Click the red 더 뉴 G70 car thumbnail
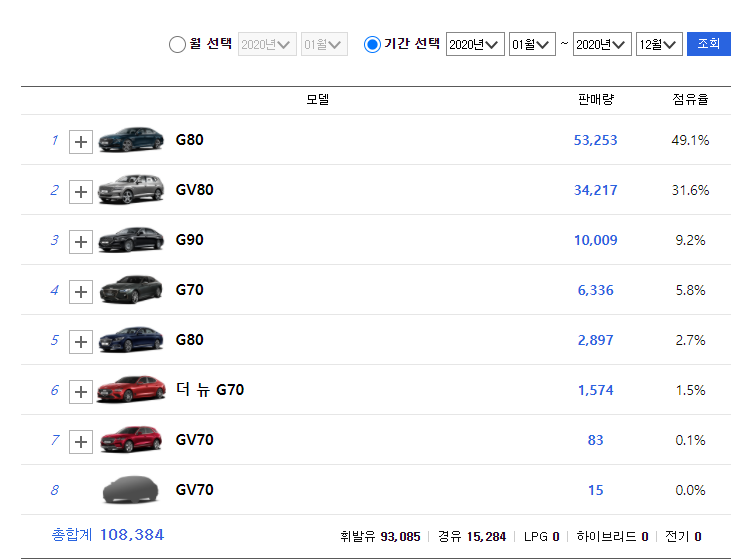 point(131,389)
